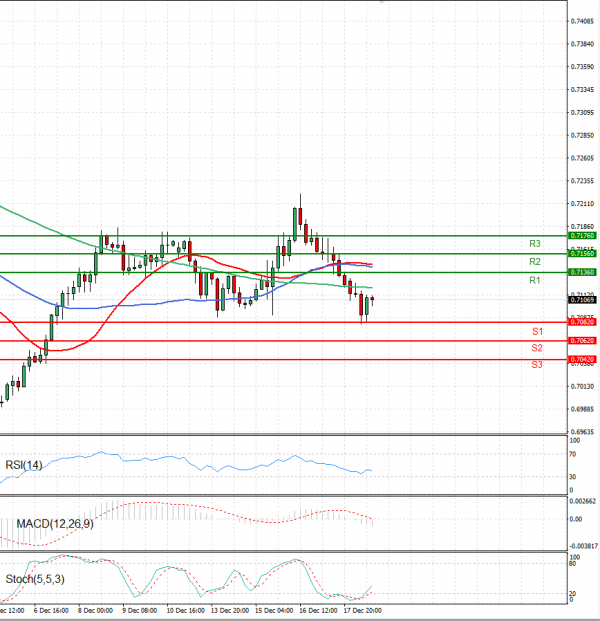Click the R3 resistance label
This screenshot has height=621, width=600.
click(x=535, y=244)
